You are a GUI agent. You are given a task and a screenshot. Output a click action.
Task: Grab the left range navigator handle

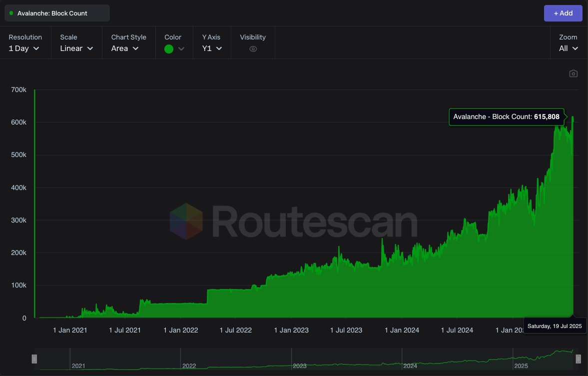pos(34,359)
